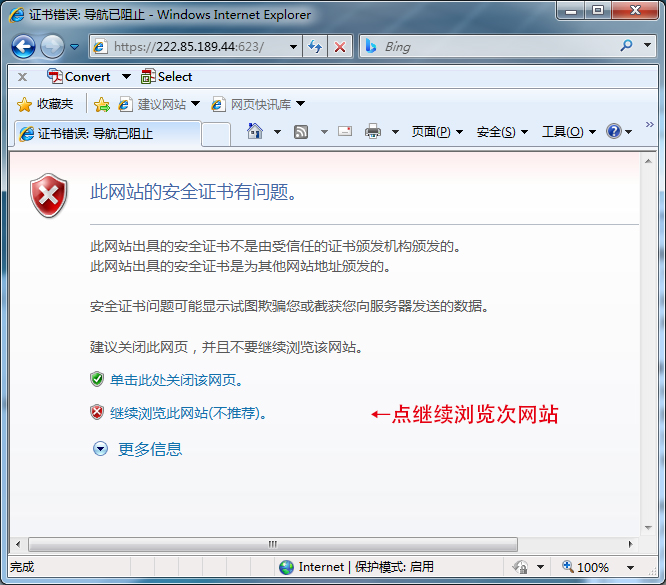
Task: Open the 工具(O) menu
Action: (x=569, y=132)
